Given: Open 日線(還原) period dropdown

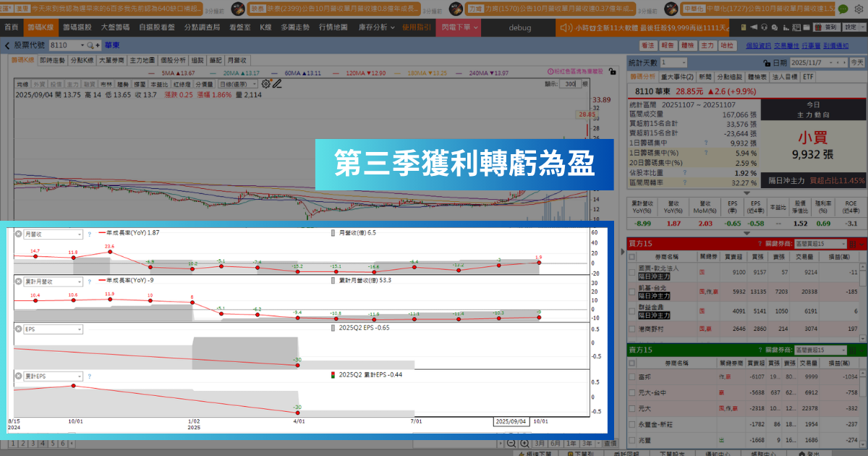Looking at the screenshot, I should (239, 84).
